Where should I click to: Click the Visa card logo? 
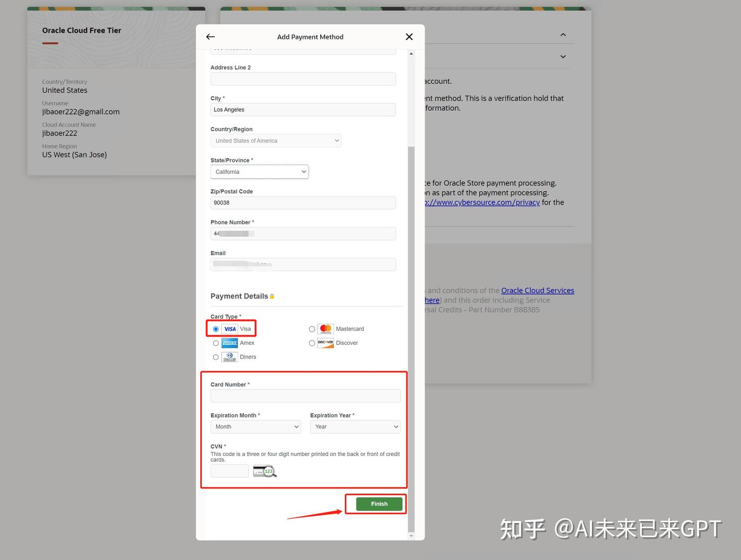(230, 329)
